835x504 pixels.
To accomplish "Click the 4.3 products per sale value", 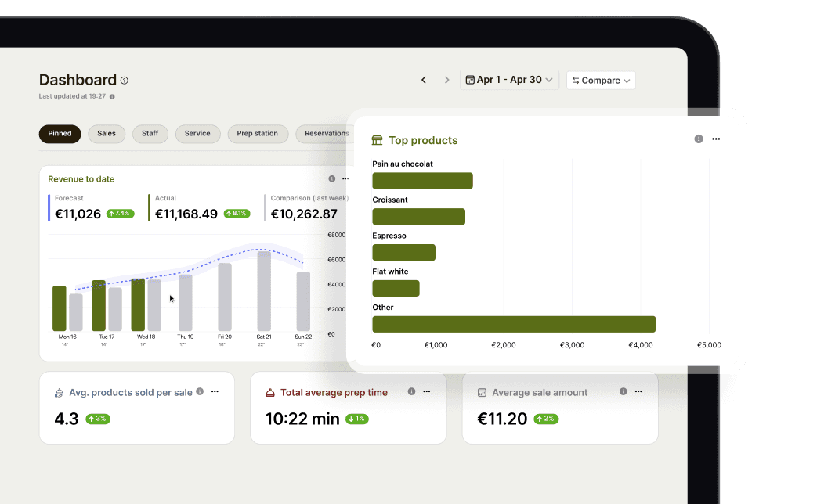I will pos(67,419).
